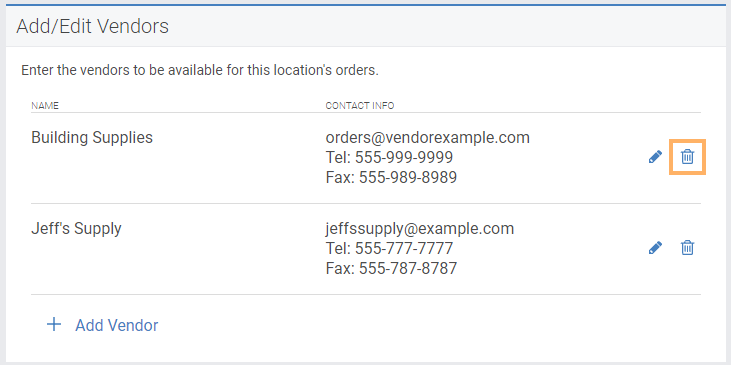Screen dimensions: 731x365
Task: Click the Add/Edit Vendors panel heading
Action: (x=92, y=27)
